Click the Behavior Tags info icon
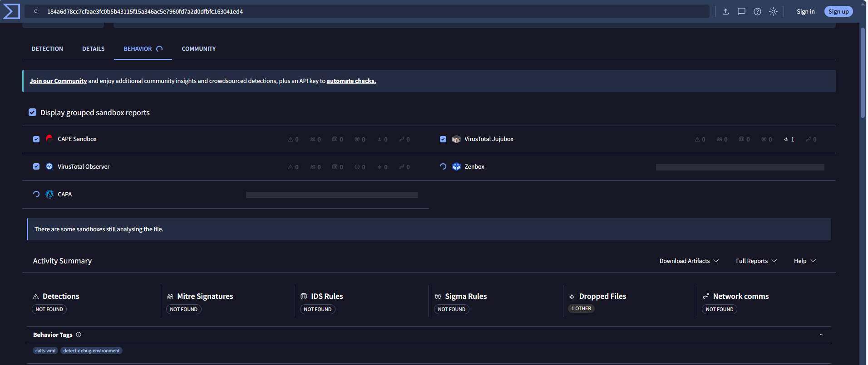The height and width of the screenshot is (365, 868). pyautogui.click(x=79, y=335)
